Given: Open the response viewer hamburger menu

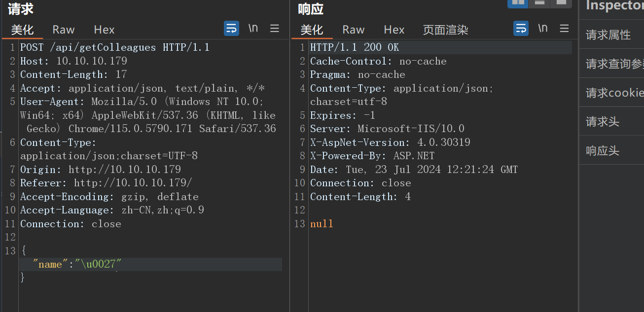Looking at the screenshot, I should coord(565,28).
